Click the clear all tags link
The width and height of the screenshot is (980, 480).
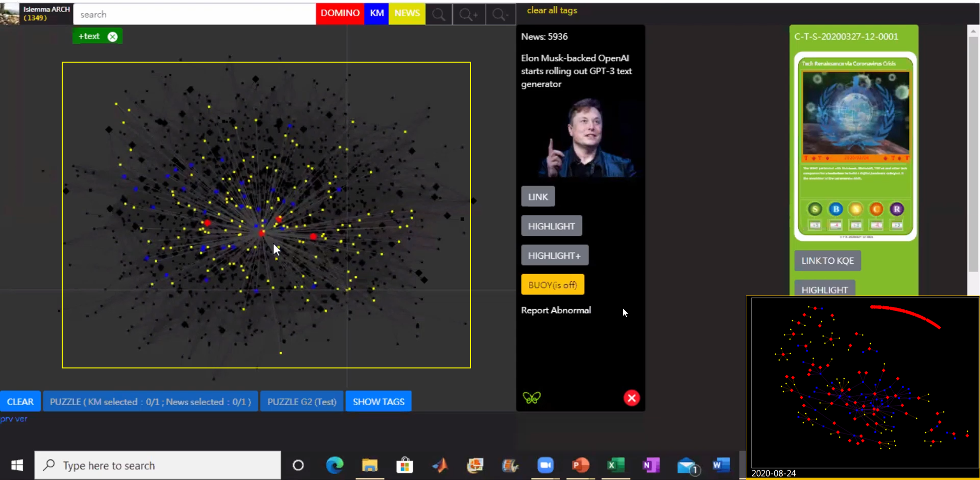pos(552,10)
